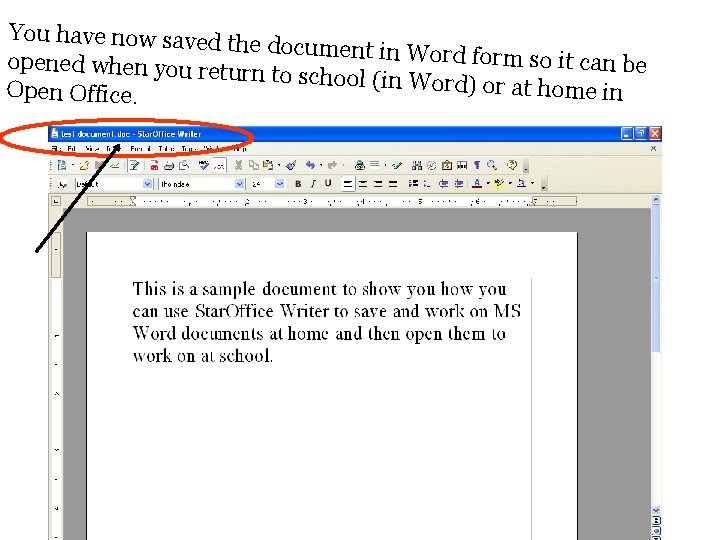Click the Zoom magnifier icon

pos(492,165)
